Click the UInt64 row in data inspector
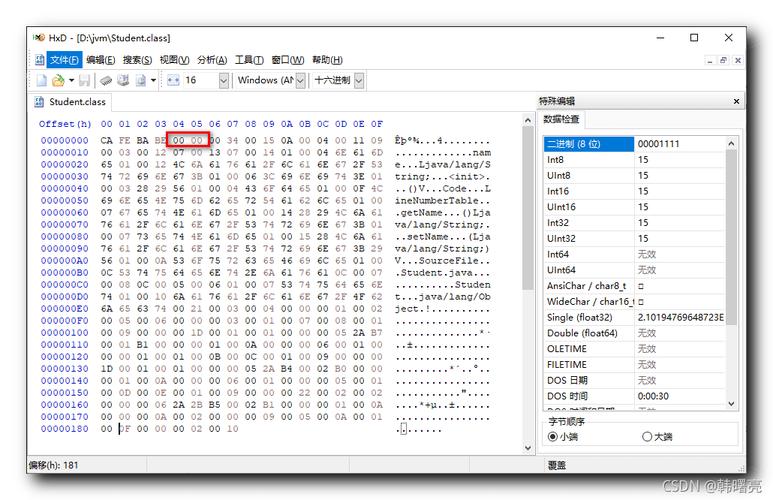The height and width of the screenshot is (500, 773). tap(634, 270)
